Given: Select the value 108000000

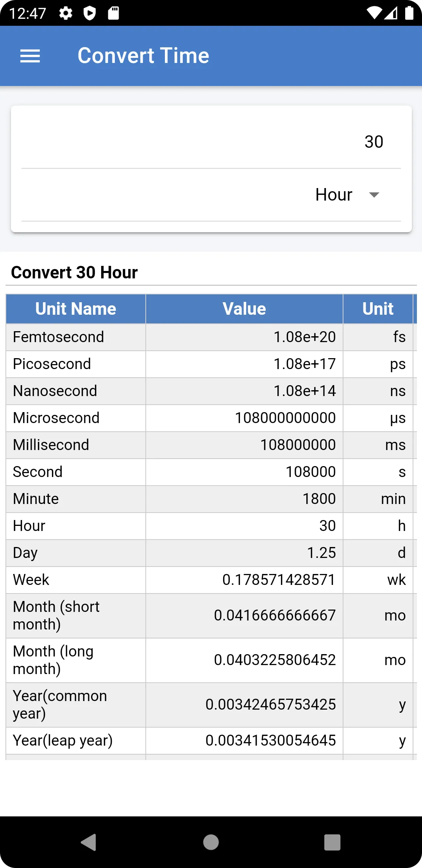Looking at the screenshot, I should [298, 445].
